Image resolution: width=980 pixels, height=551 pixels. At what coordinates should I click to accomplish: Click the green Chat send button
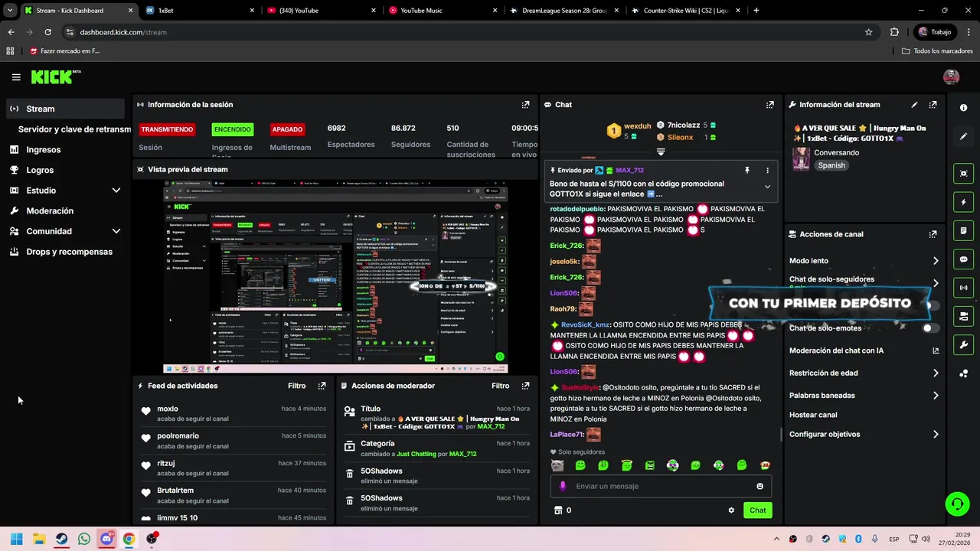click(x=757, y=510)
